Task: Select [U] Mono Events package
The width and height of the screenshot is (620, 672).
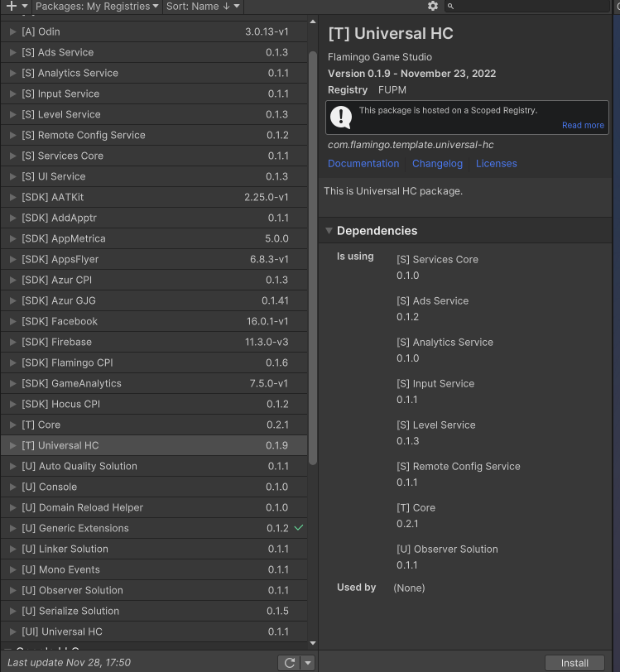Action: 154,569
